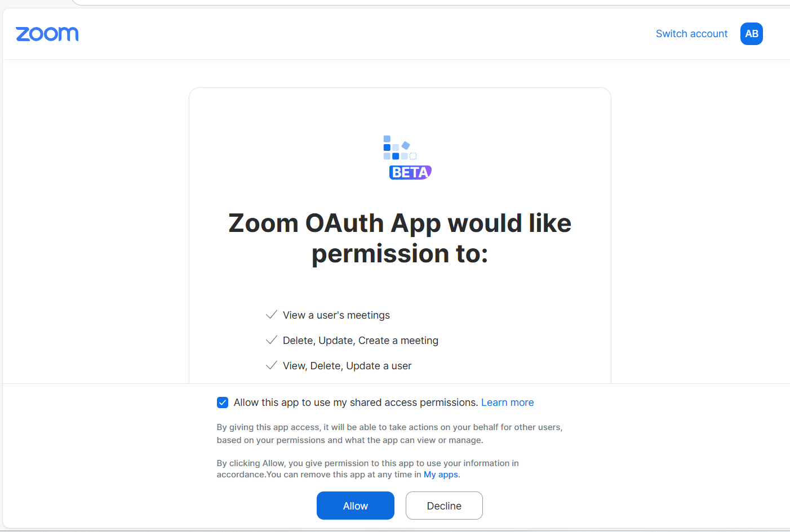This screenshot has width=790, height=532.
Task: Select the BETA badge under the app logo
Action: coord(410,172)
